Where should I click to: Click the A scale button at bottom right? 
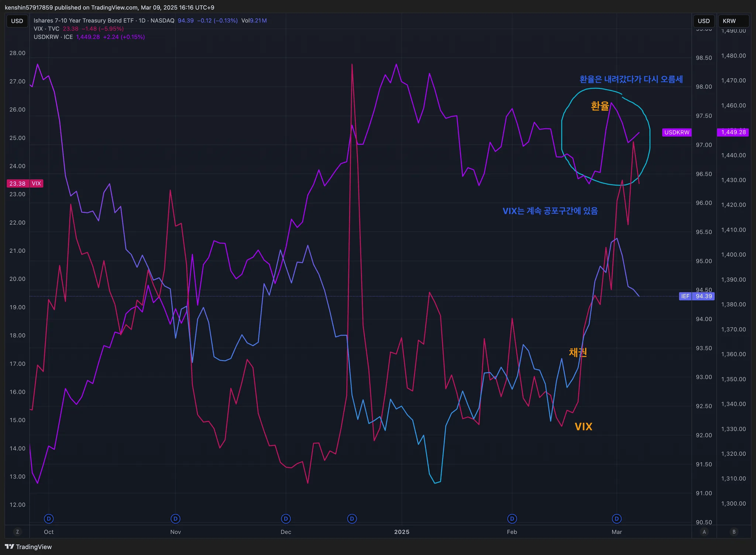click(704, 532)
